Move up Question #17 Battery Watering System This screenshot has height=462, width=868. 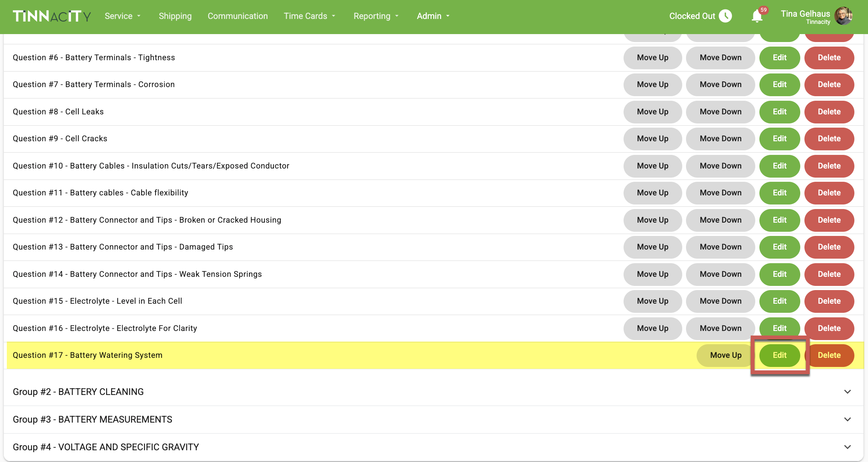point(725,355)
